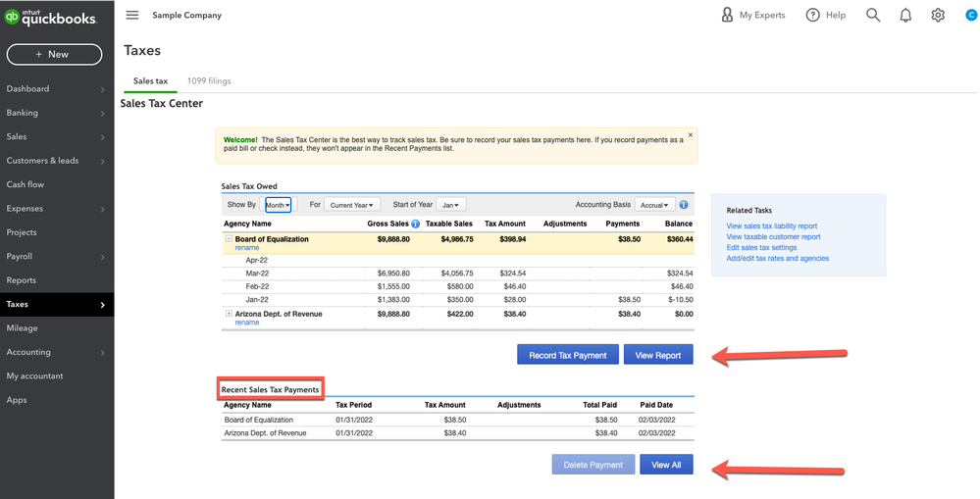980x499 pixels.
Task: Open the Accounting Basis Accrual dropdown
Action: pos(654,205)
